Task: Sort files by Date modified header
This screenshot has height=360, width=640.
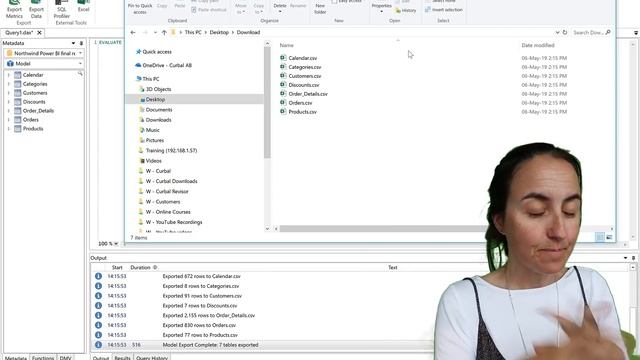Action: [538, 45]
